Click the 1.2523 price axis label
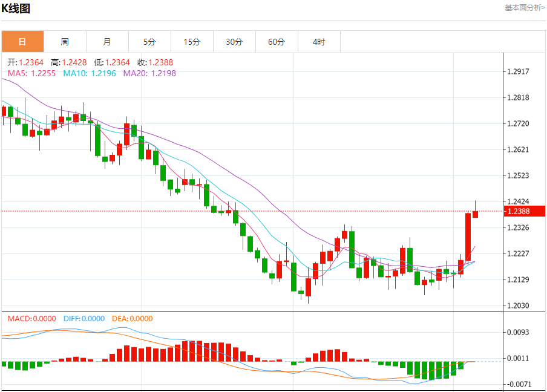The image size is (547, 392). click(x=518, y=175)
